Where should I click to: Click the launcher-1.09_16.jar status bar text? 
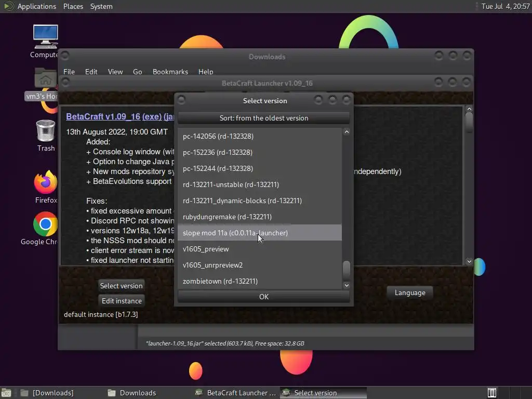pos(225,343)
